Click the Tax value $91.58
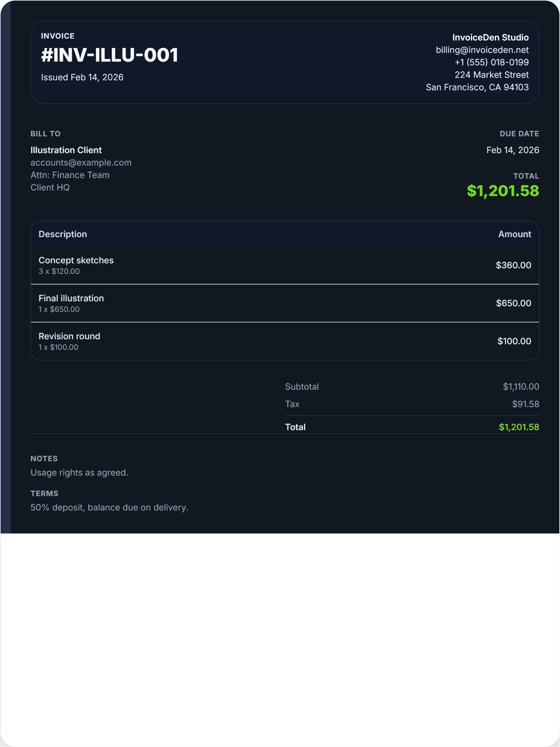 [x=525, y=404]
